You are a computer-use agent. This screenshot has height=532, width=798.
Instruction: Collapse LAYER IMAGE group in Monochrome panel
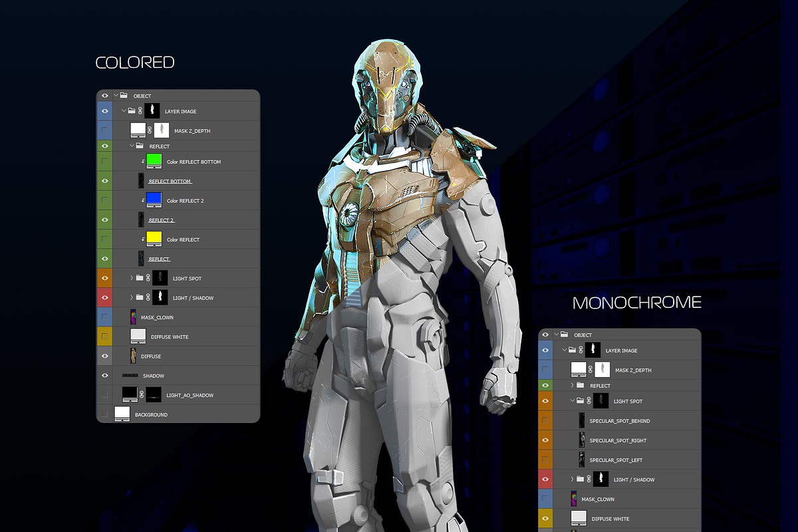564,350
